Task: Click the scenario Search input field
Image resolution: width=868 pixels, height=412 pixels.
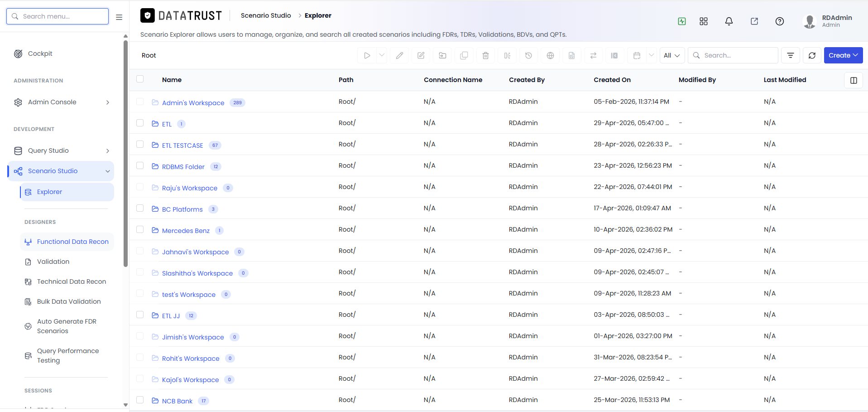Action: pos(733,55)
